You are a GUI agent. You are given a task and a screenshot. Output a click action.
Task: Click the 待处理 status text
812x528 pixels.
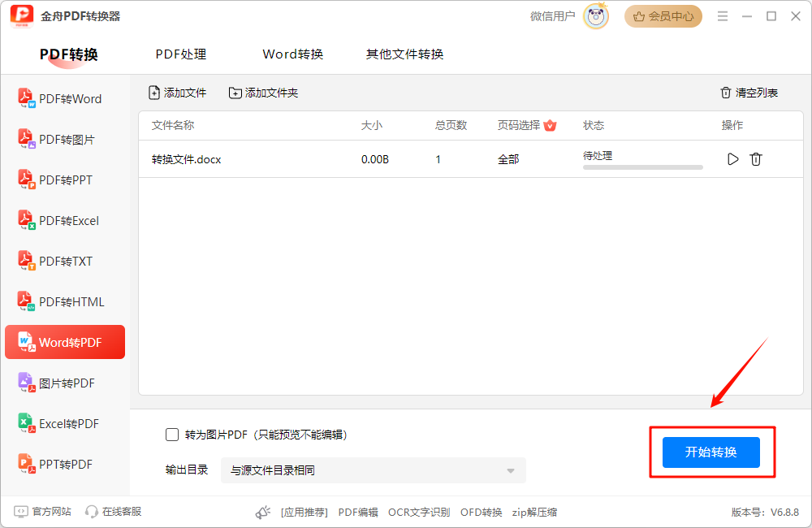598,155
